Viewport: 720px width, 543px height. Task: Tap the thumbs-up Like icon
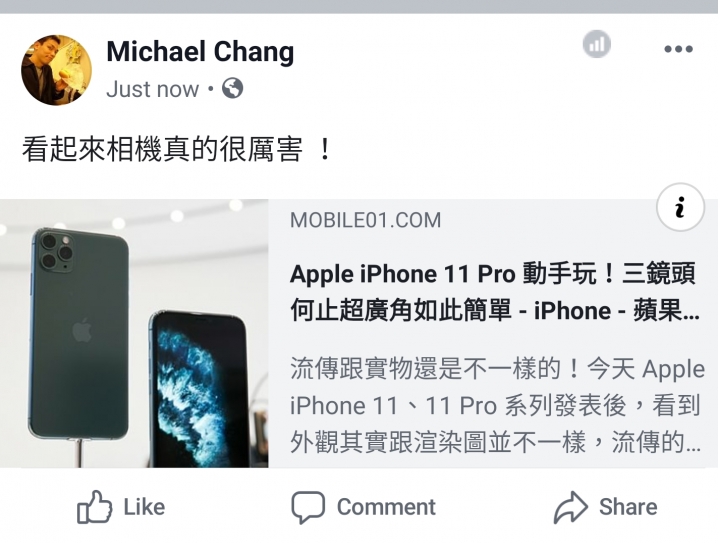point(94,507)
